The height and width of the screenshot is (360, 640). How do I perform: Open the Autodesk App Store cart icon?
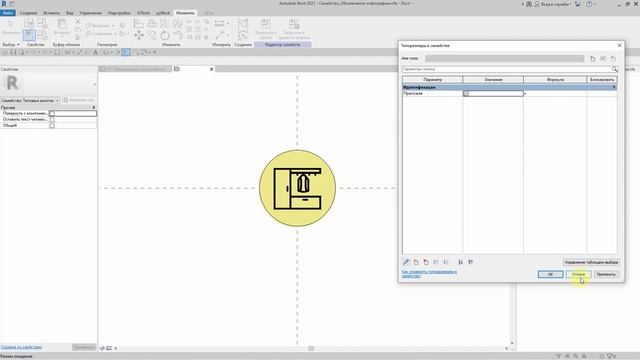(578, 4)
